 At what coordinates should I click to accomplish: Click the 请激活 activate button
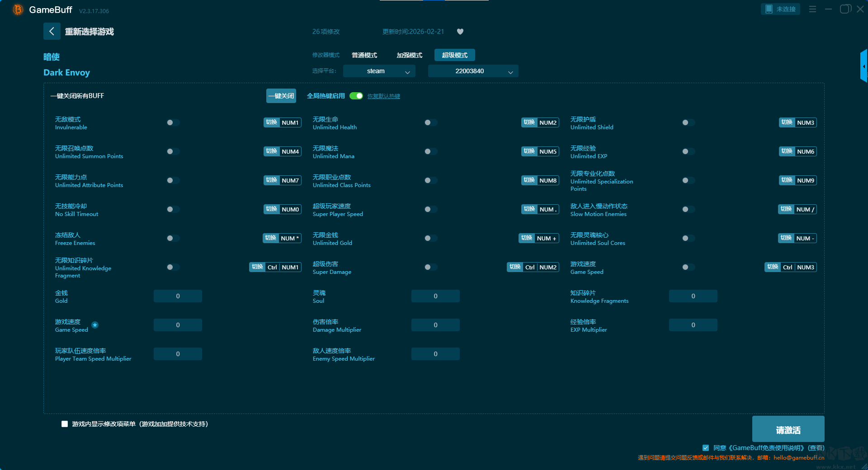coord(788,429)
